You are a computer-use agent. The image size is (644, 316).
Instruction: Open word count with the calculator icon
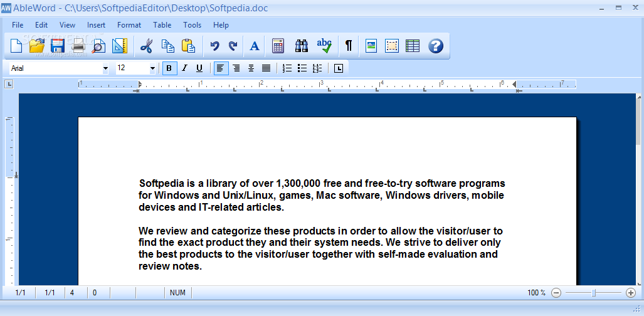coord(278,46)
